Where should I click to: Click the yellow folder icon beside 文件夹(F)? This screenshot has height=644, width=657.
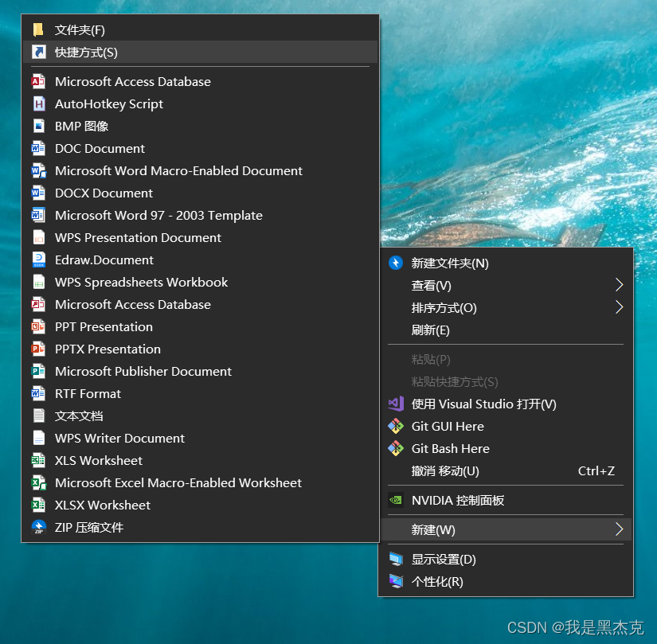pyautogui.click(x=38, y=29)
